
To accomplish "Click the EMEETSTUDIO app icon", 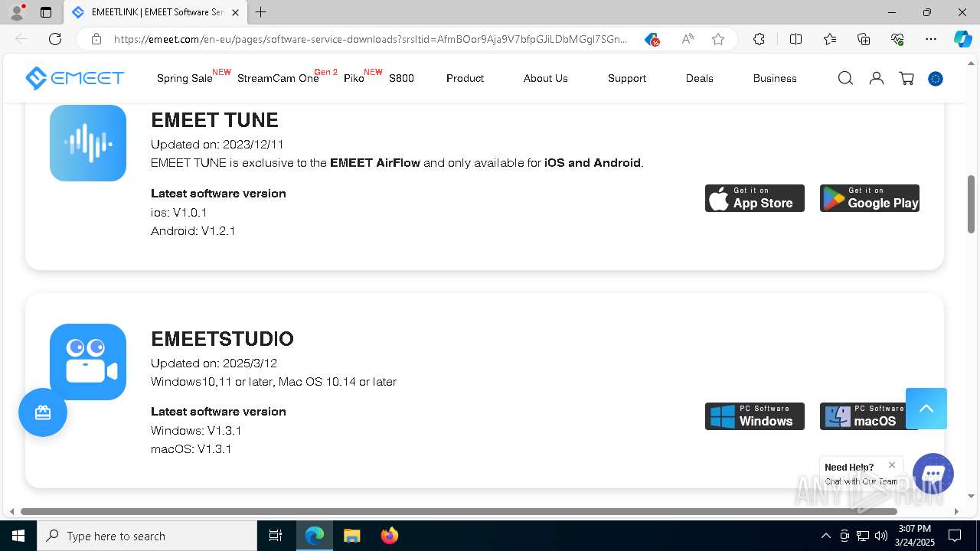I will point(88,362).
